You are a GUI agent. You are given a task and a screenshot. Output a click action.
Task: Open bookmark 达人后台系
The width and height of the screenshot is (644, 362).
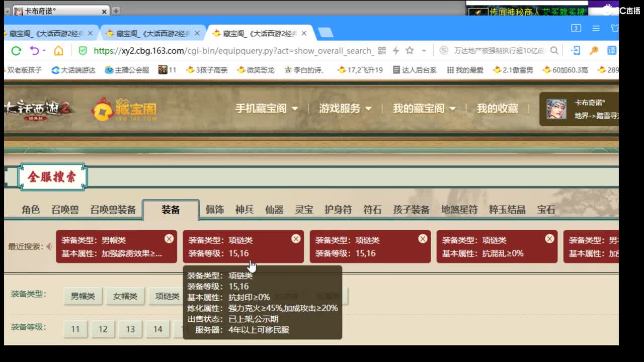(x=415, y=70)
